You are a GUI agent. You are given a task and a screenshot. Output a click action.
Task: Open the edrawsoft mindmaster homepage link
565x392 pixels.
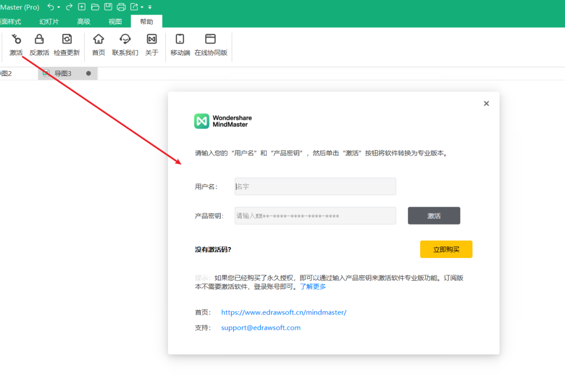[284, 312]
